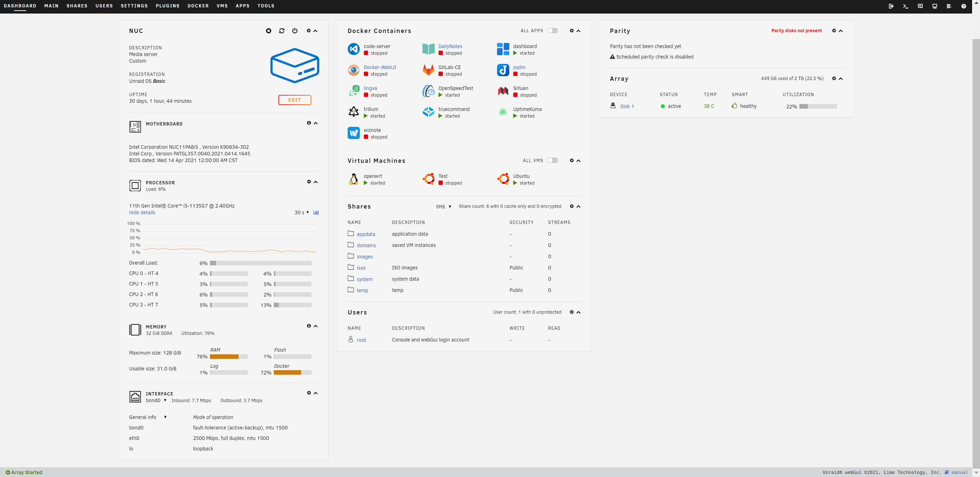980x477 pixels.
Task: Toggle the ALL VMS switch
Action: [552, 160]
